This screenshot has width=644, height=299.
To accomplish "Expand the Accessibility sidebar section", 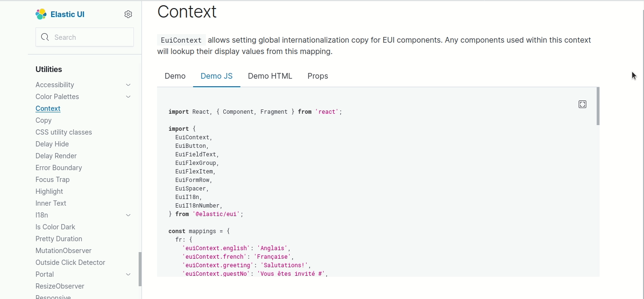I will tap(128, 84).
